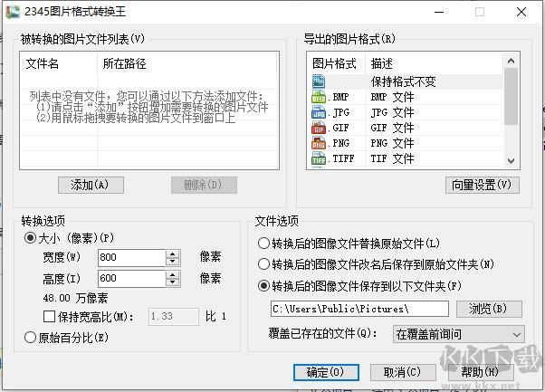
Task: Choose rename and save to original folder (N)
Action: (263, 264)
